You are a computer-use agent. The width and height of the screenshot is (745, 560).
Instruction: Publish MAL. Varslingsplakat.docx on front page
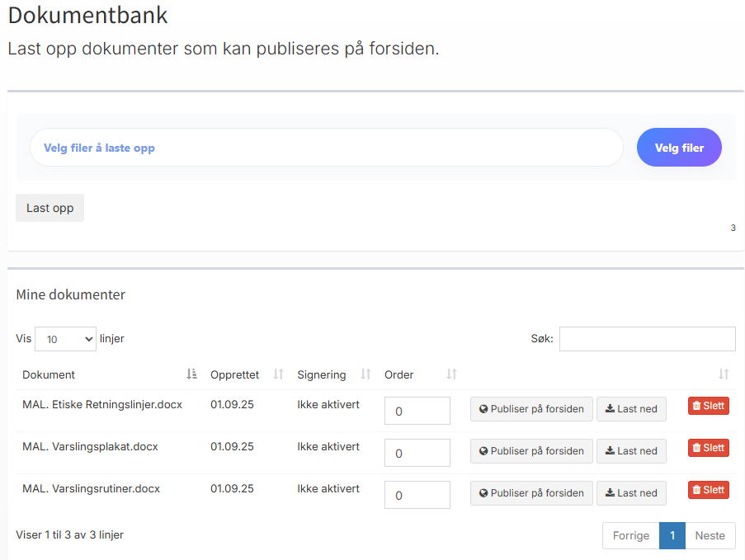(530, 451)
